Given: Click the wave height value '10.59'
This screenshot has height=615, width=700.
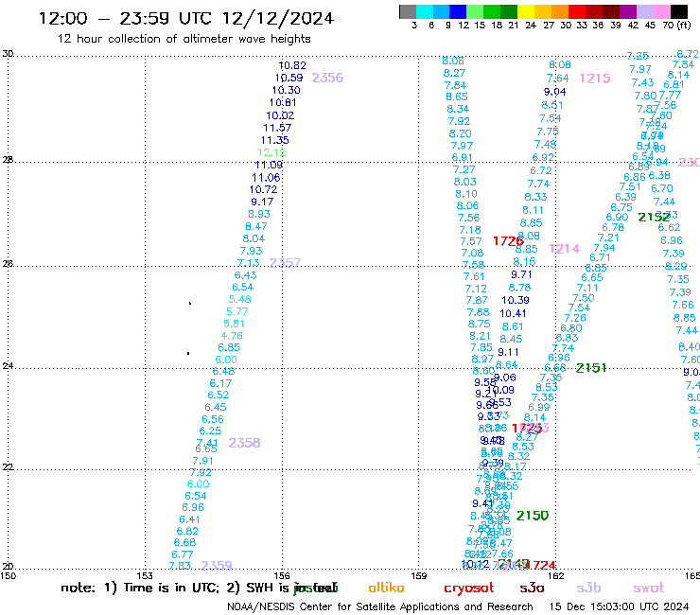Looking at the screenshot, I should point(289,78).
